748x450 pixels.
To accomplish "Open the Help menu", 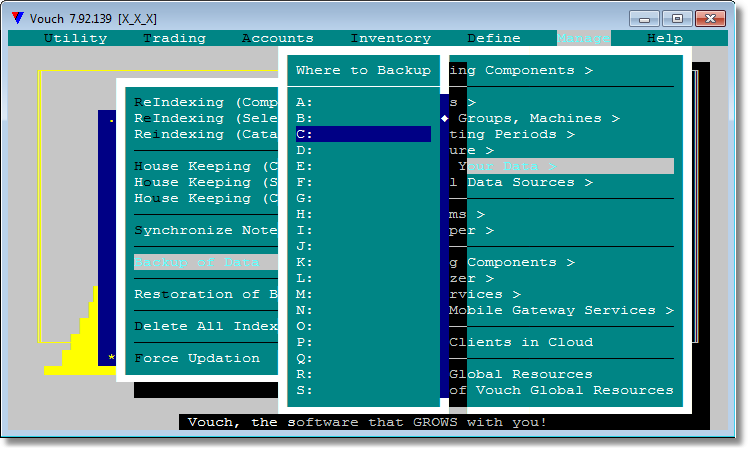I will pyautogui.click(x=665, y=38).
